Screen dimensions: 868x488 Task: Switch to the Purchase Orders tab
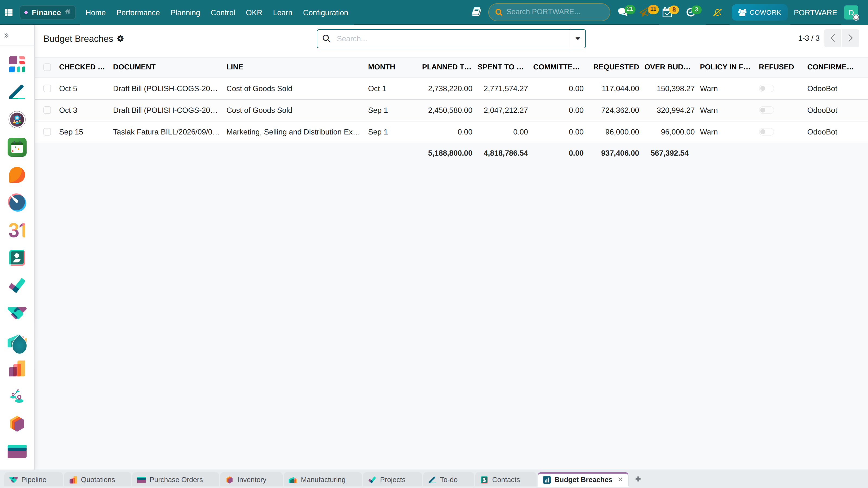175,480
